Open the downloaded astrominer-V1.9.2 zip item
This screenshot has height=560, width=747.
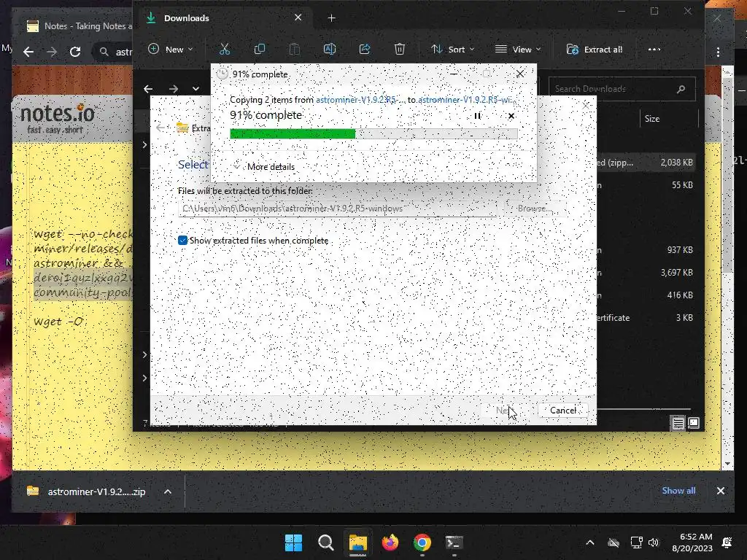point(86,491)
